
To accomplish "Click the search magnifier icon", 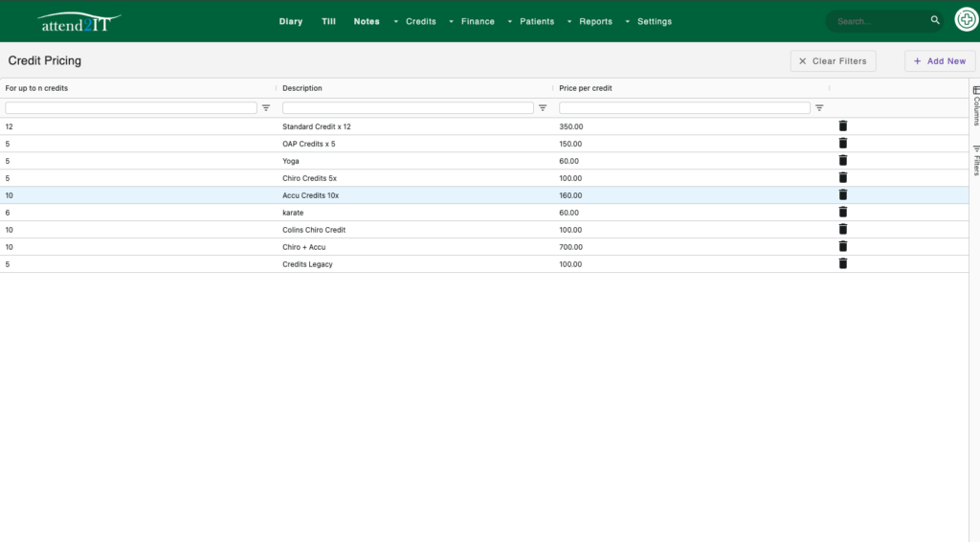I will pos(935,20).
